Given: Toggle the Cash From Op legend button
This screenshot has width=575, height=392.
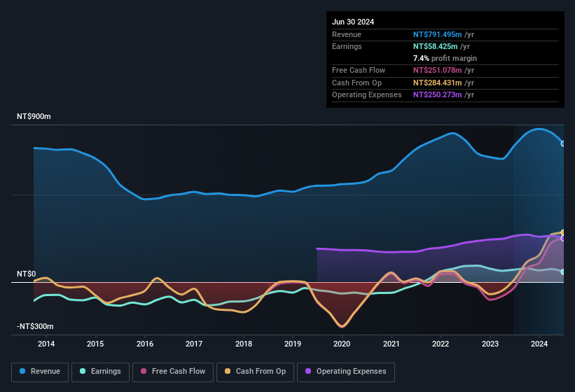Looking at the screenshot, I should [255, 372].
